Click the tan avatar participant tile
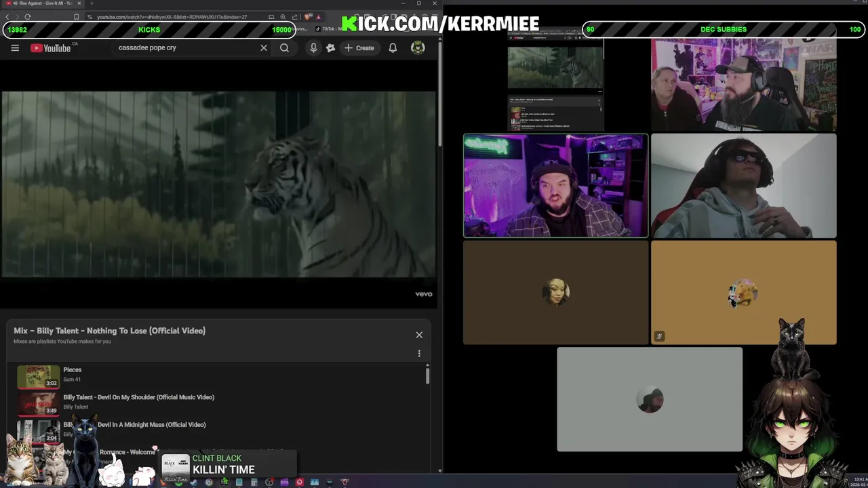Viewport: 868px width, 488px height. click(x=743, y=292)
